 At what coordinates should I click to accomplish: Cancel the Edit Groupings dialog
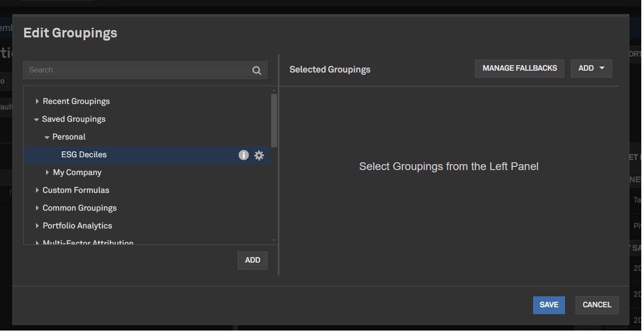(x=597, y=305)
